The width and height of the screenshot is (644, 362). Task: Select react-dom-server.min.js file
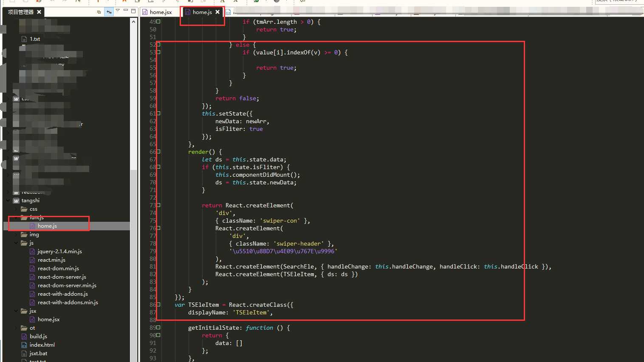(x=67, y=286)
